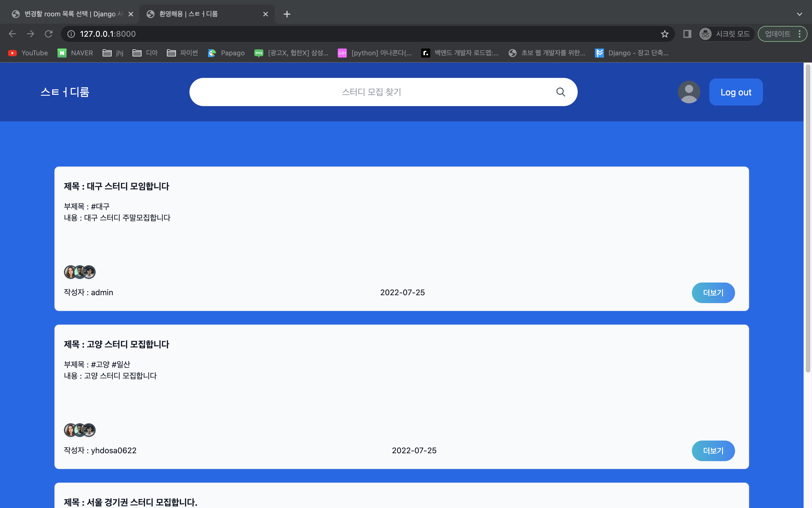Image resolution: width=812 pixels, height=508 pixels.
Task: Click the member avatars on 고양 스터디 card
Action: click(x=80, y=430)
